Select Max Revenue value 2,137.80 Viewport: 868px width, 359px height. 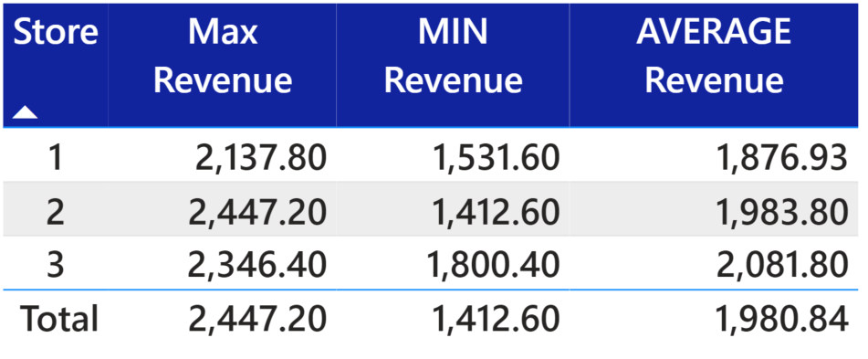pyautogui.click(x=261, y=157)
